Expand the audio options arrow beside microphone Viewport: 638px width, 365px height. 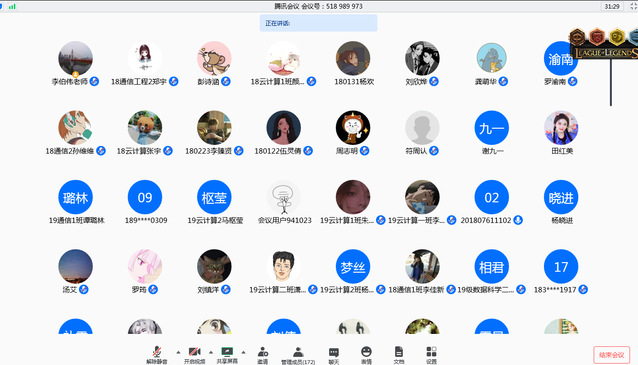click(178, 352)
